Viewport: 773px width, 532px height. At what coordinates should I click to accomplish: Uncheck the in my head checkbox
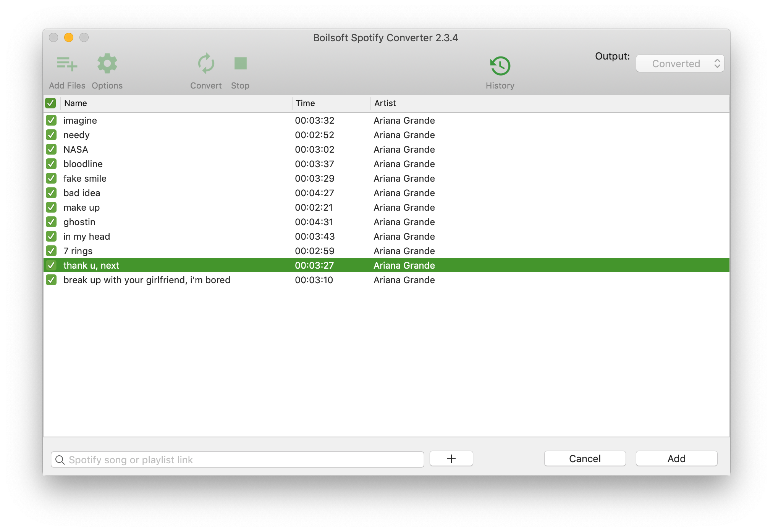pyautogui.click(x=51, y=236)
